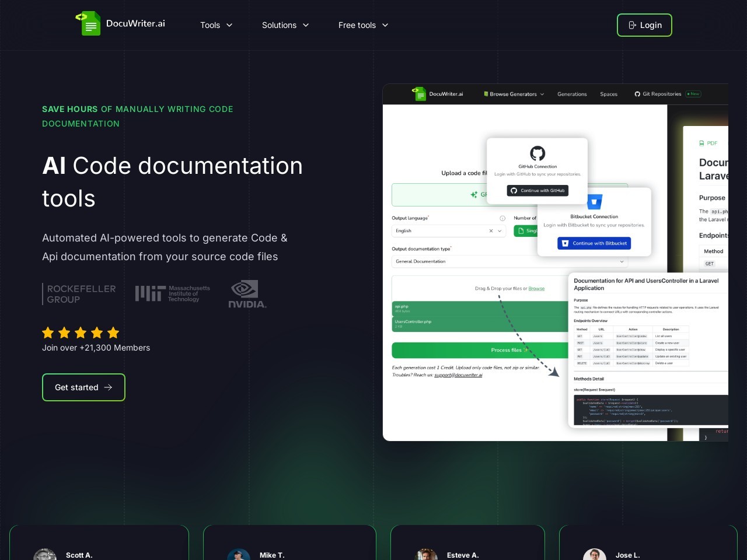Click Spaces in the preview header

[x=609, y=94]
